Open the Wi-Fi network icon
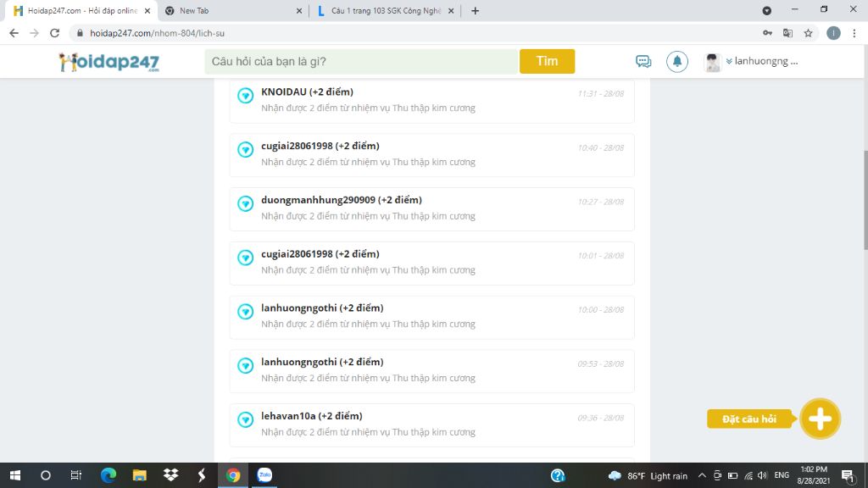Viewport: 868px width, 488px height. pyautogui.click(x=748, y=476)
